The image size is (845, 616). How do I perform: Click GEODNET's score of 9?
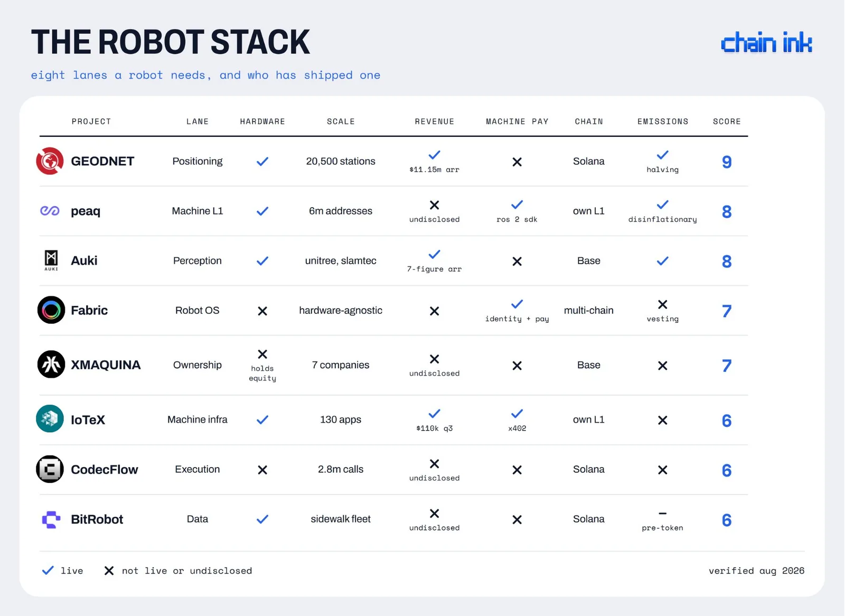(727, 162)
